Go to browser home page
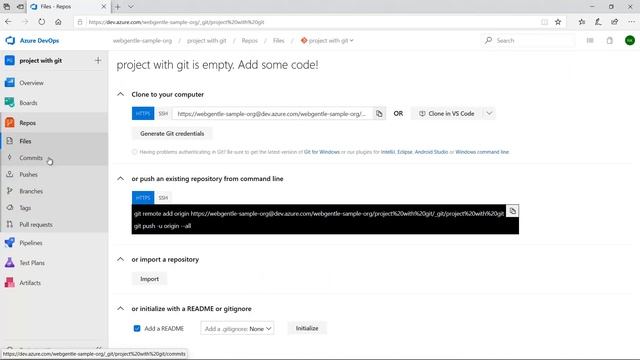640x360 pixels. point(58,22)
